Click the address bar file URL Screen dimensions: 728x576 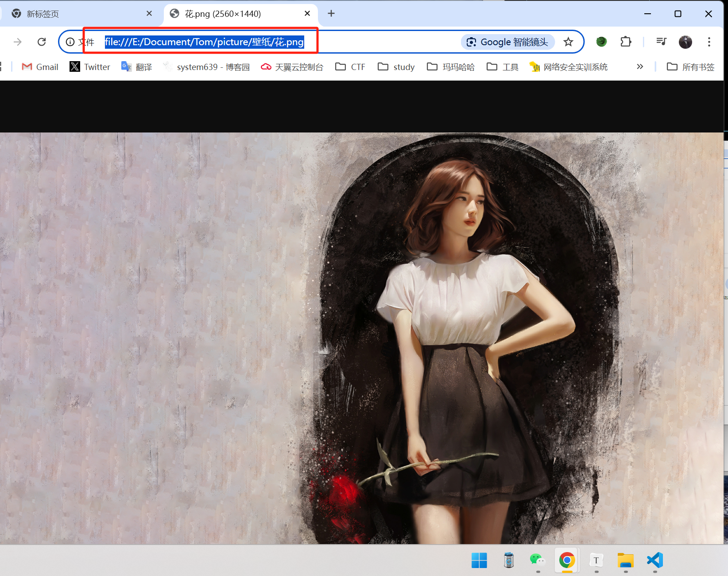(204, 42)
